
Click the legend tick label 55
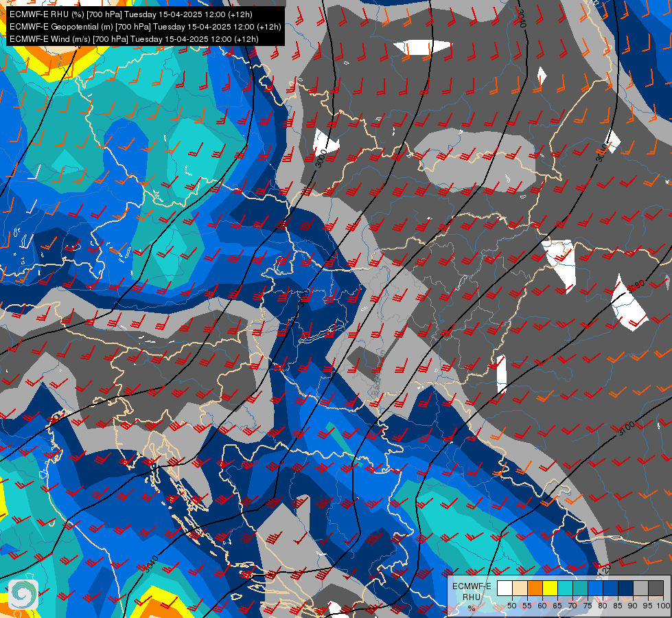526,606
